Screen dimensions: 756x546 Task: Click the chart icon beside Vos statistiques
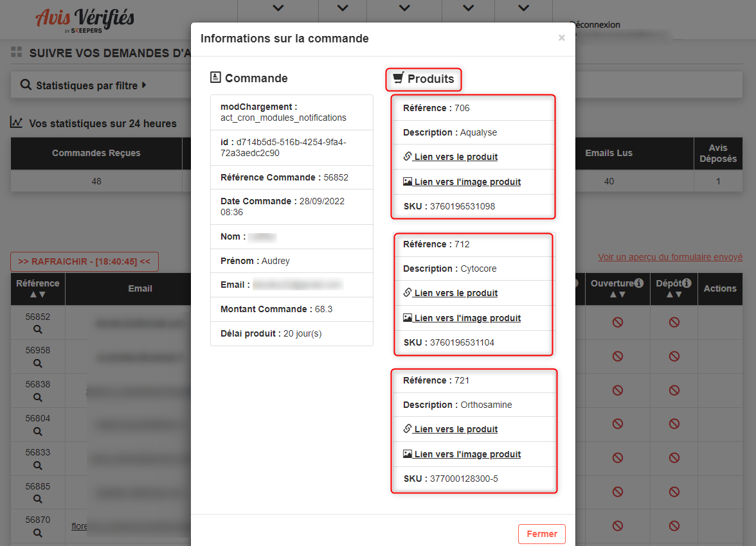tap(17, 123)
